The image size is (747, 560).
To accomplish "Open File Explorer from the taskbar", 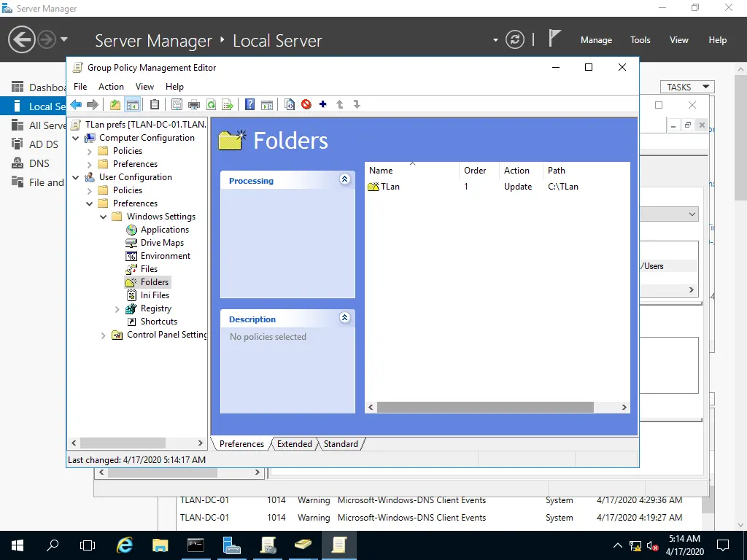I will coord(160,545).
